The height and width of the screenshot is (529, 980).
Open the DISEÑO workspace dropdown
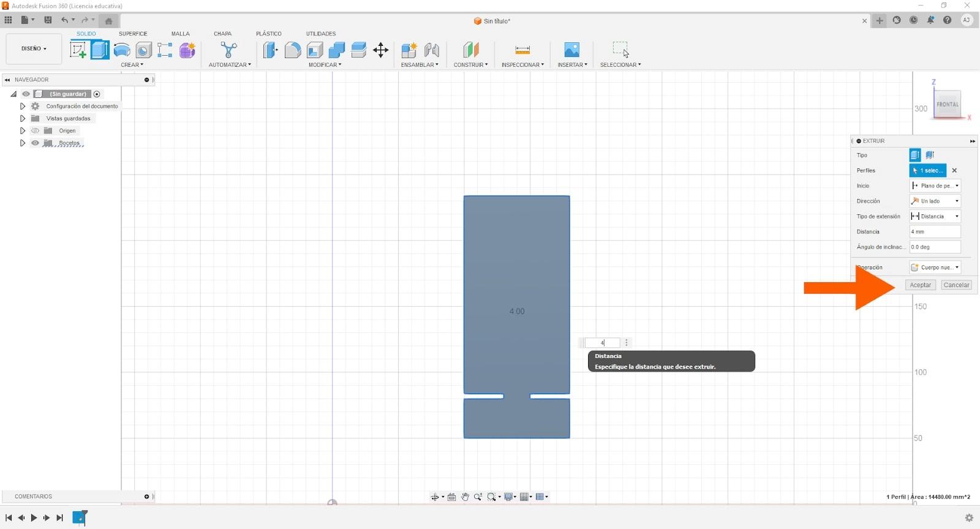click(34, 49)
